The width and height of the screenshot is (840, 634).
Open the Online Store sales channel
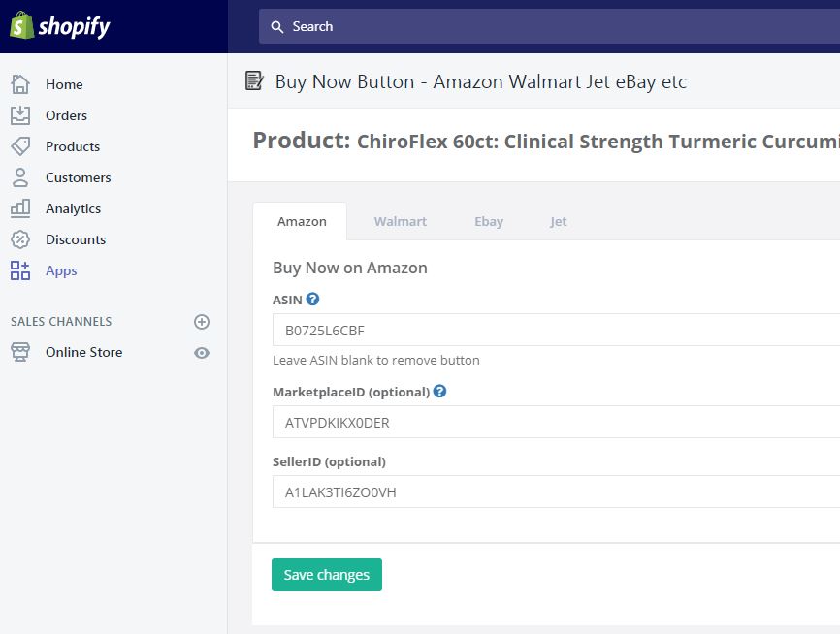pyautogui.click(x=84, y=352)
